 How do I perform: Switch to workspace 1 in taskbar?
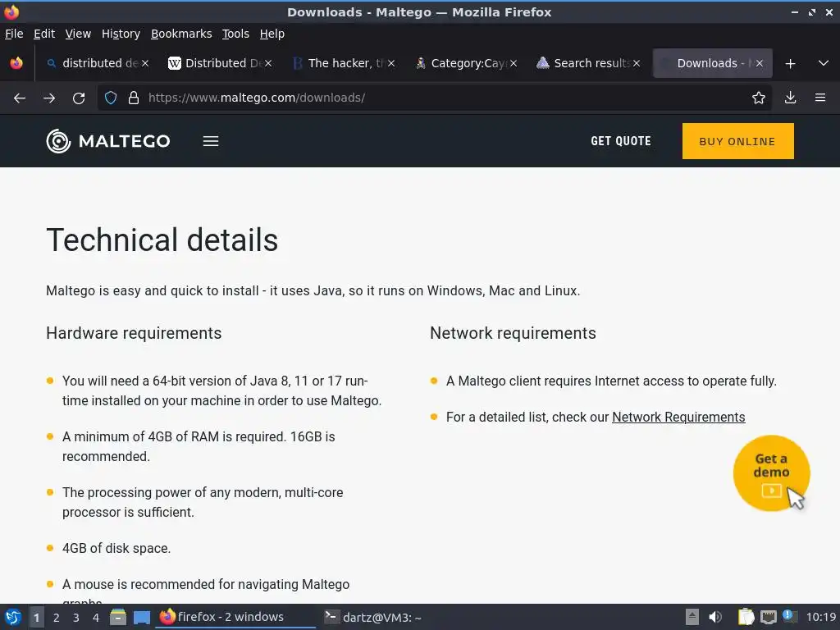pyautogui.click(x=36, y=618)
